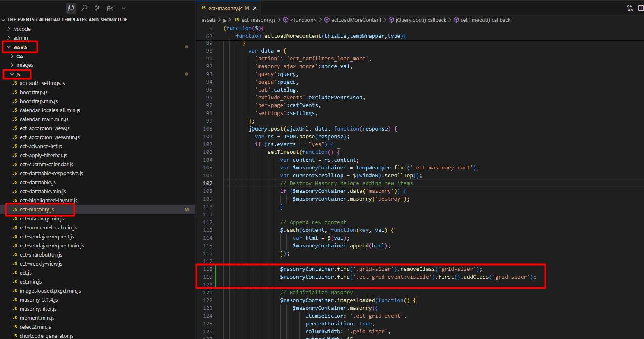Open calendar-locales-all.min.js file
644x339 pixels.
(x=50, y=110)
